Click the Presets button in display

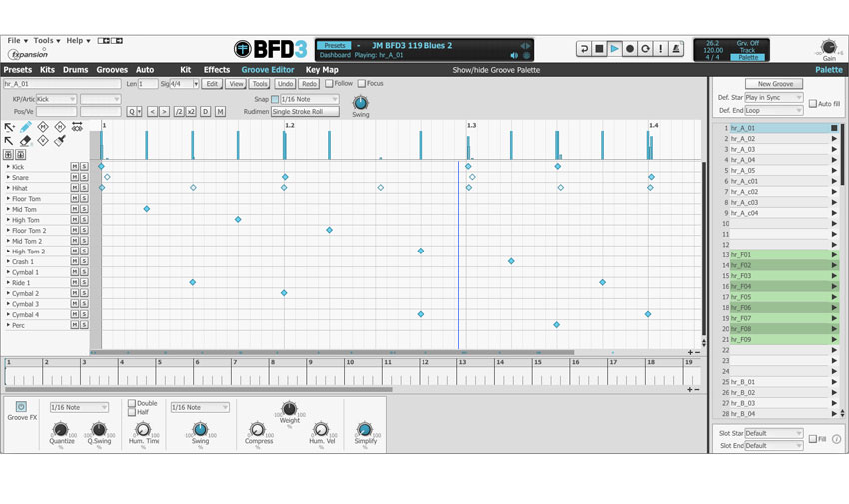(x=334, y=46)
